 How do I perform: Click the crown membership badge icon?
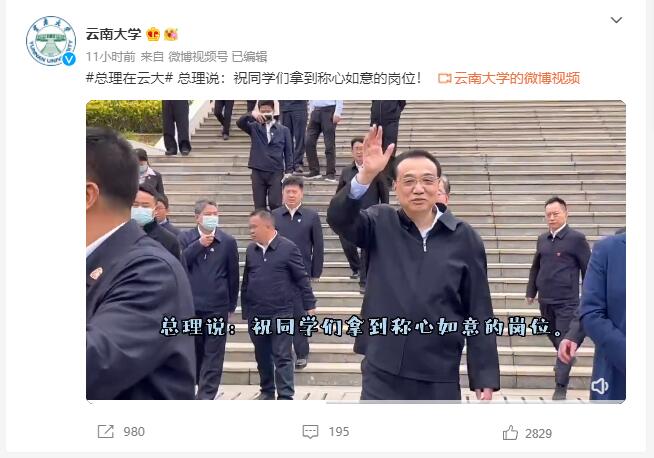tap(153, 34)
